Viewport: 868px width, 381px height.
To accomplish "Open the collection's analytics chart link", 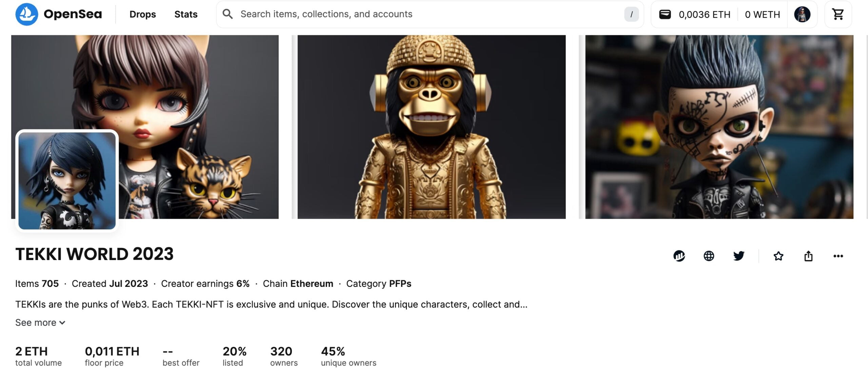I will pyautogui.click(x=679, y=256).
